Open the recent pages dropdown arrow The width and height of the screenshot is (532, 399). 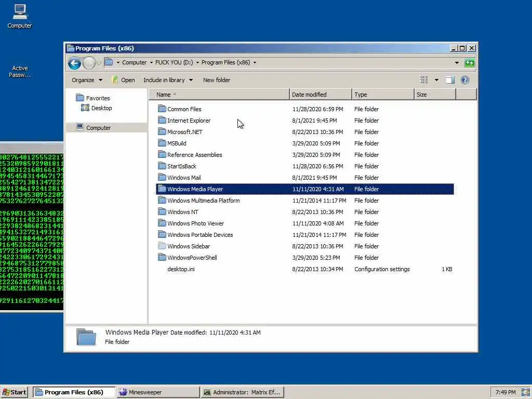[x=99, y=63]
